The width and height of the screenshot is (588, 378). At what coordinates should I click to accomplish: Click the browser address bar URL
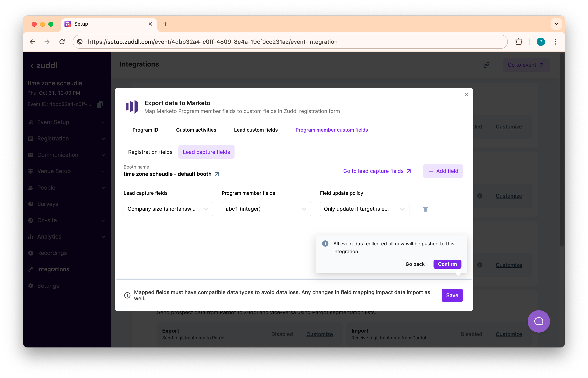point(212,42)
